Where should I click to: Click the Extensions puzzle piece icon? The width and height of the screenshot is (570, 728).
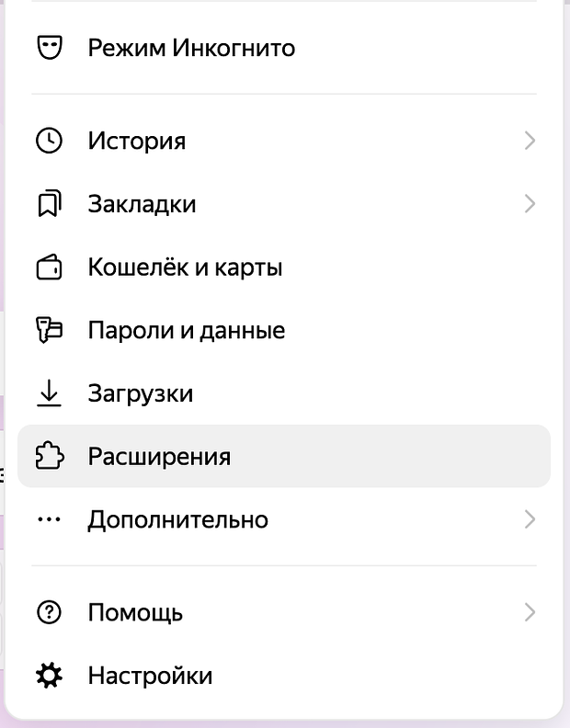(x=49, y=456)
